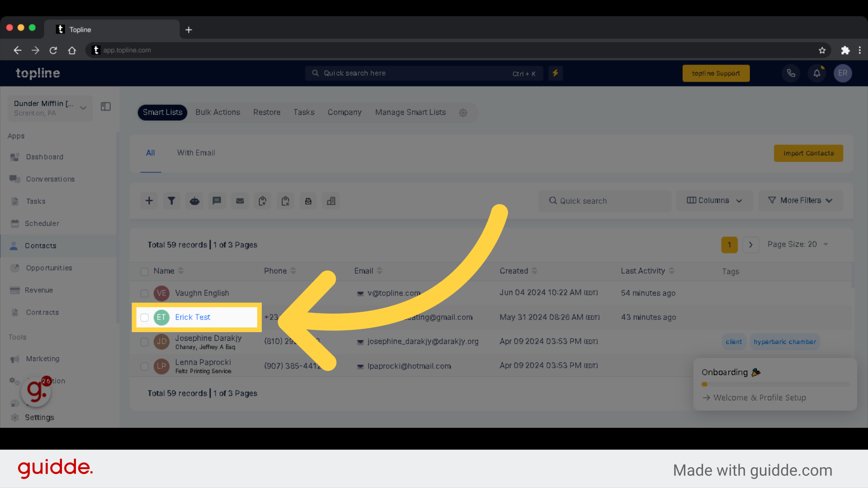This screenshot has height=488, width=868.
Task: Expand the Dunder Mifflin account switcher
Action: [x=50, y=108]
